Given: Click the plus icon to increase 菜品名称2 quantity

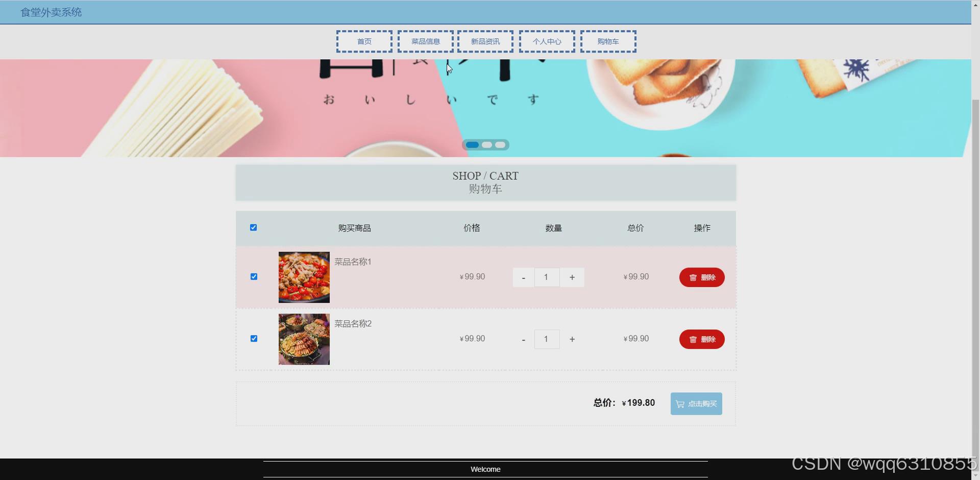Looking at the screenshot, I should pyautogui.click(x=572, y=339).
